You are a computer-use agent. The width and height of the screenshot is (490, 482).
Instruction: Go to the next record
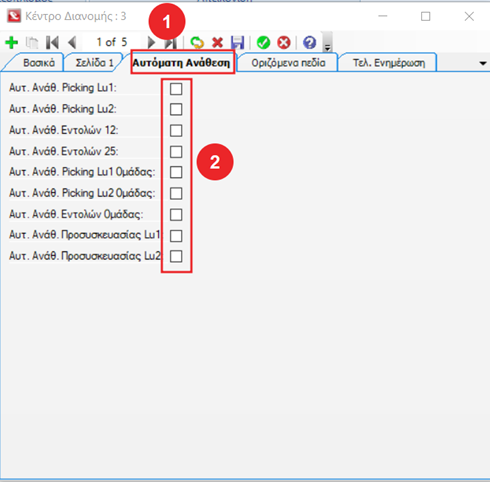tap(151, 43)
